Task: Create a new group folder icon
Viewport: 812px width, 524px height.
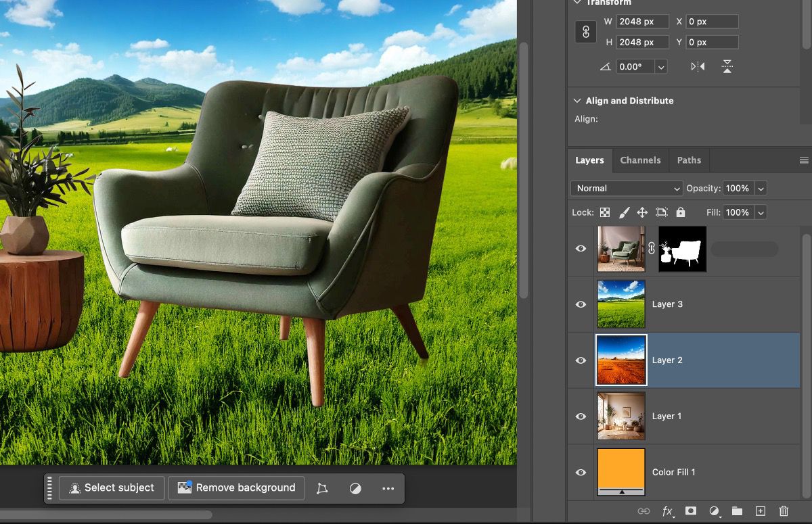Action: pyautogui.click(x=737, y=511)
